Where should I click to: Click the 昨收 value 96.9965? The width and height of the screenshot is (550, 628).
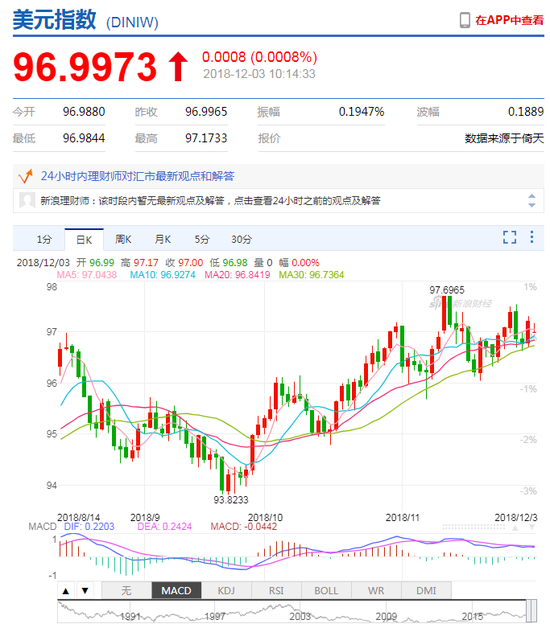(206, 111)
